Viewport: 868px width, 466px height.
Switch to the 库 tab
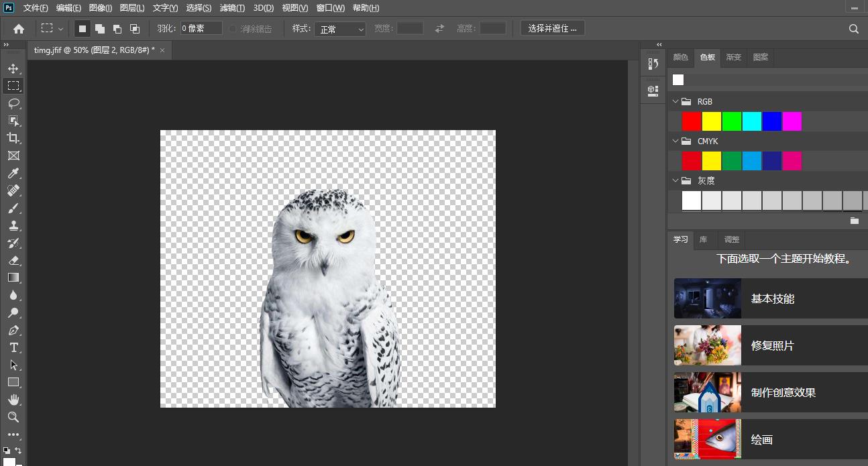(703, 239)
